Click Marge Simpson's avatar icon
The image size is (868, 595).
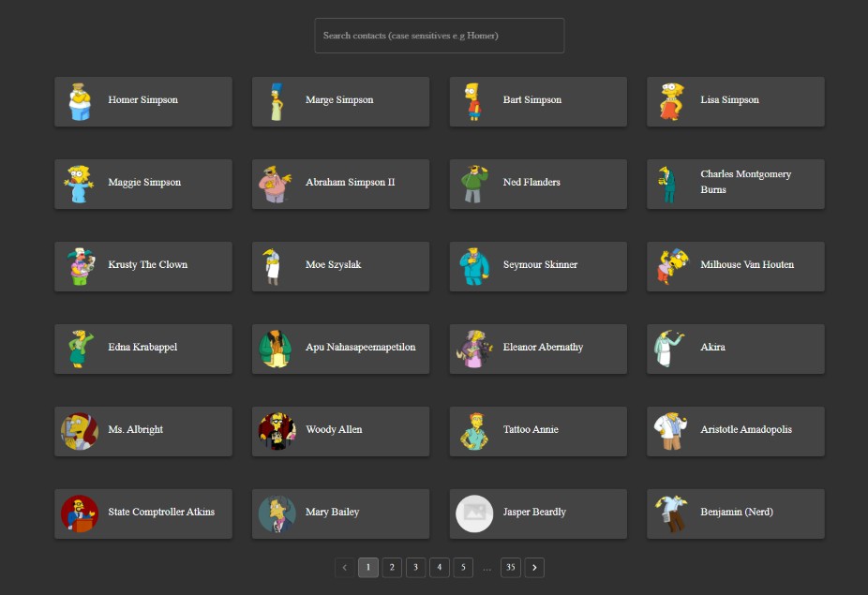277,101
